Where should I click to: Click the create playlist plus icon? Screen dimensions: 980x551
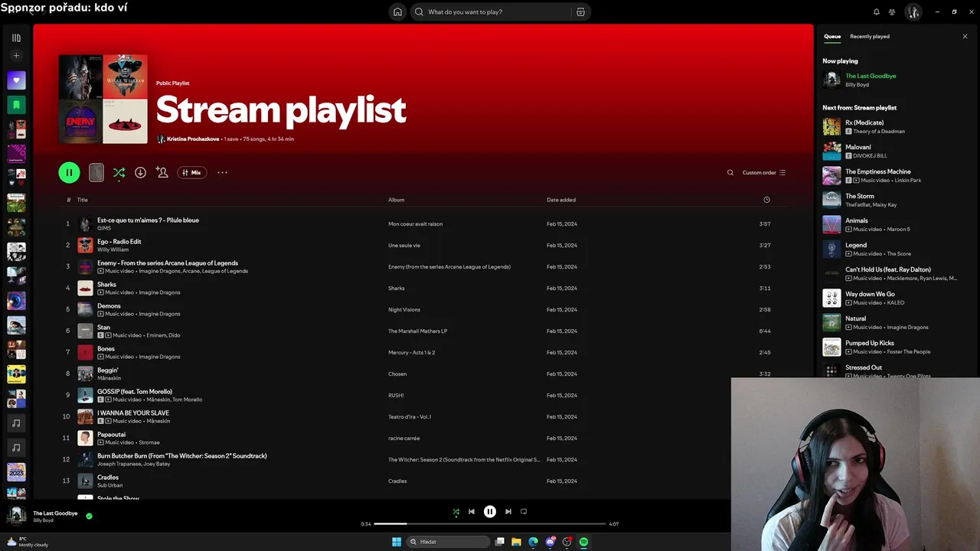[16, 56]
